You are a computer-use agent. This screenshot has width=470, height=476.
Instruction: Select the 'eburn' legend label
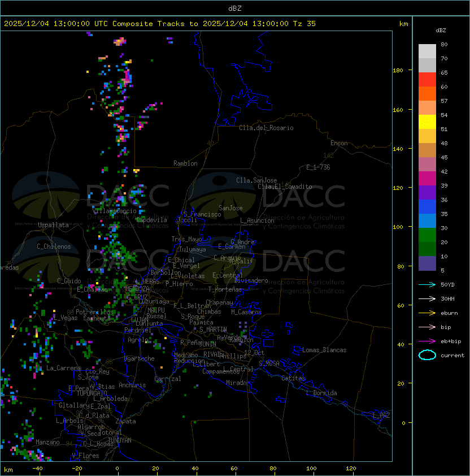(x=449, y=313)
